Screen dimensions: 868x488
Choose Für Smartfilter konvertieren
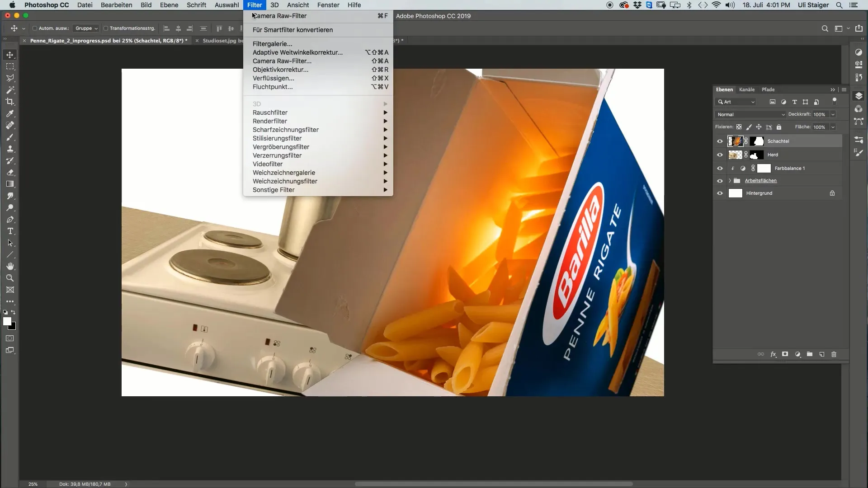pyautogui.click(x=318, y=30)
